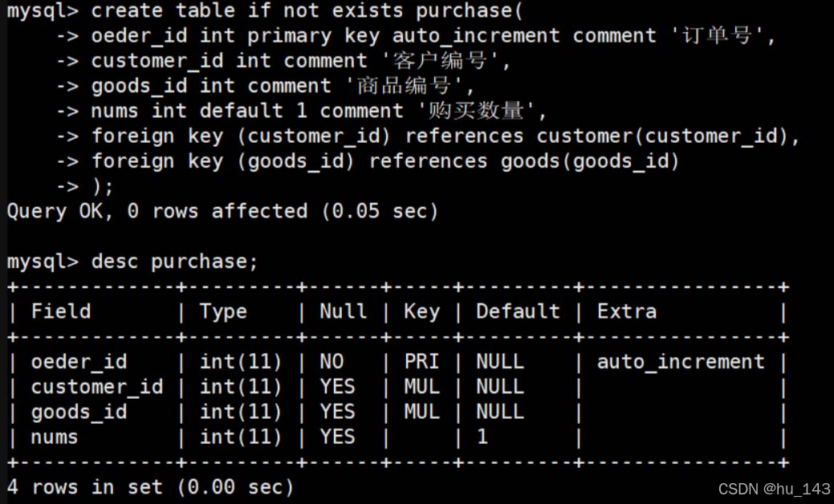The height and width of the screenshot is (504, 834).
Task: Click the CSDN @hu_143 watermark
Action: coord(774,489)
